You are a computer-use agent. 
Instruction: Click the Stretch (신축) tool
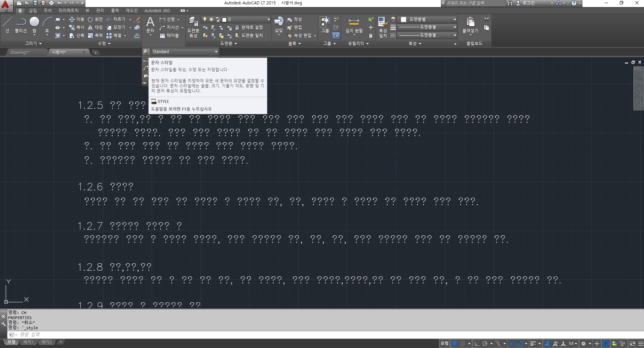coord(77,35)
